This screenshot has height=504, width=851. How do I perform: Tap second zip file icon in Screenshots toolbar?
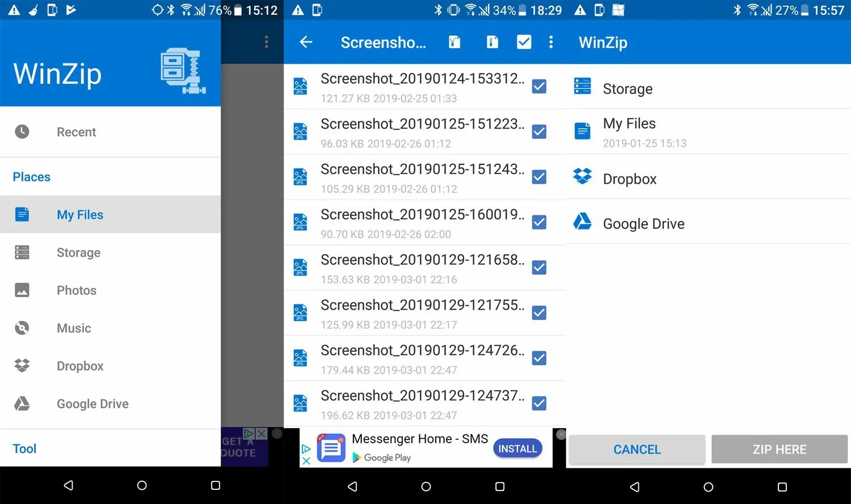492,42
